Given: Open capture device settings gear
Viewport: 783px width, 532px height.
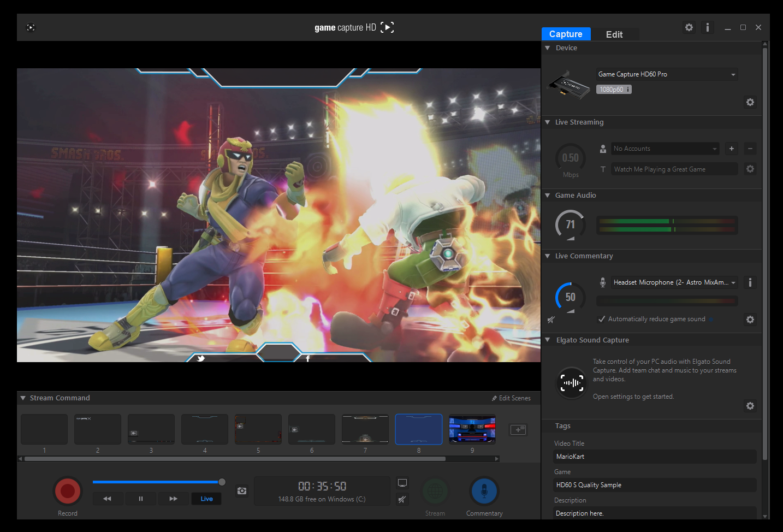Looking at the screenshot, I should coord(750,102).
